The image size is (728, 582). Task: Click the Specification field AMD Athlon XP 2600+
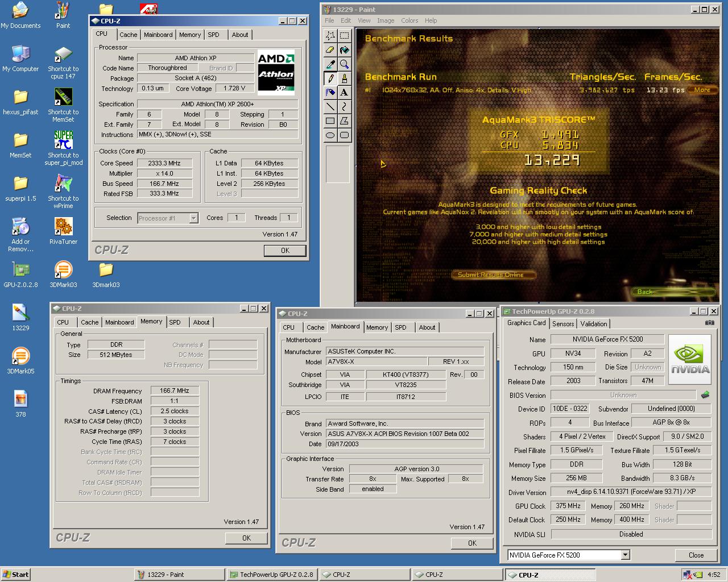pyautogui.click(x=217, y=104)
